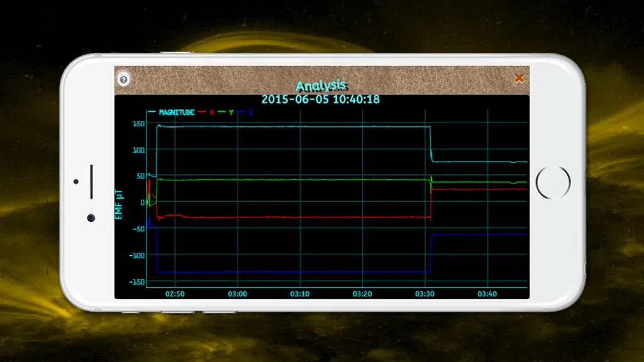Toggle the blue Z series legend

point(245,112)
